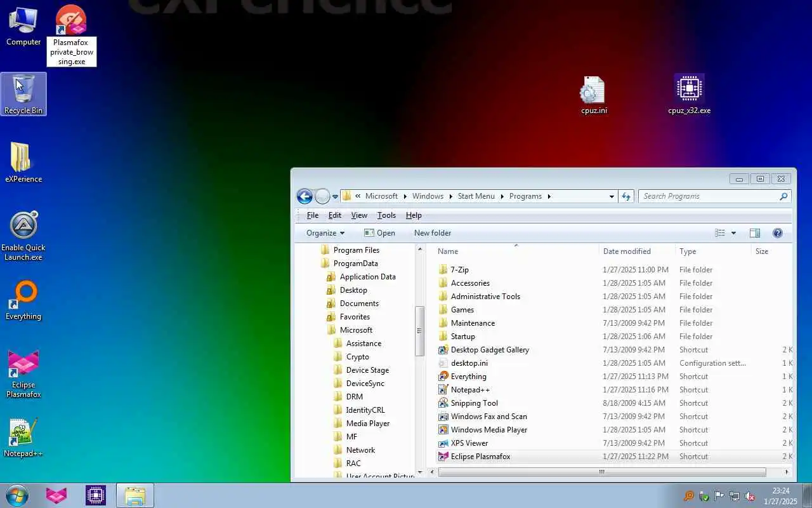Open the Organize dropdown

pos(325,233)
